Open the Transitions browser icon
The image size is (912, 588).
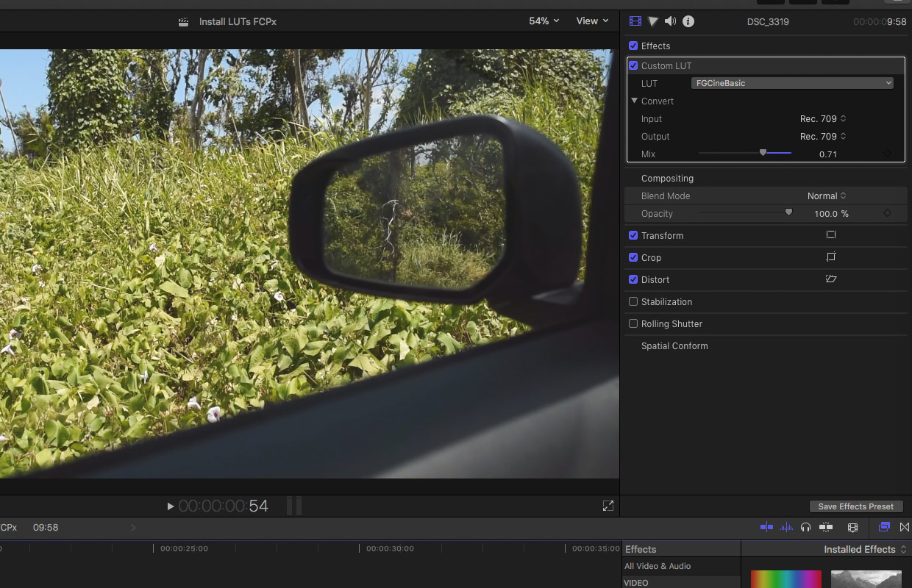pos(905,527)
